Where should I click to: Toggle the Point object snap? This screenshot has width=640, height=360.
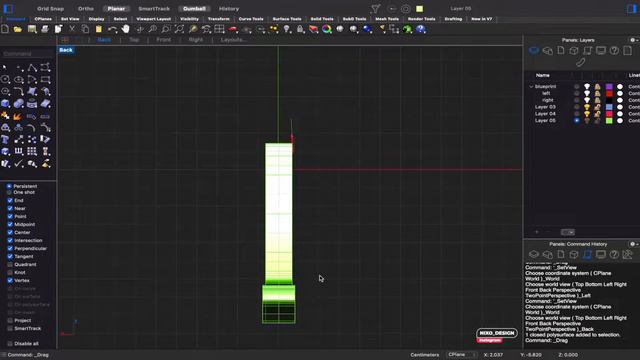click(x=10, y=216)
